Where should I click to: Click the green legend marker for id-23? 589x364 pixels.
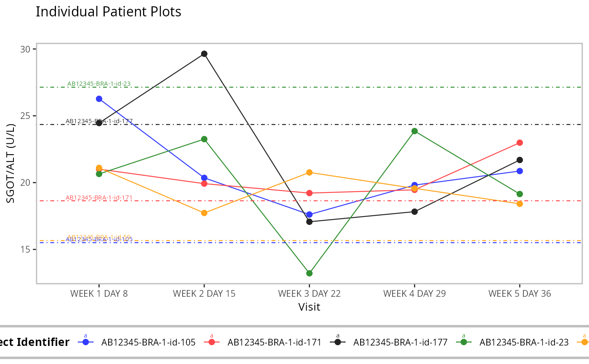tap(464, 342)
